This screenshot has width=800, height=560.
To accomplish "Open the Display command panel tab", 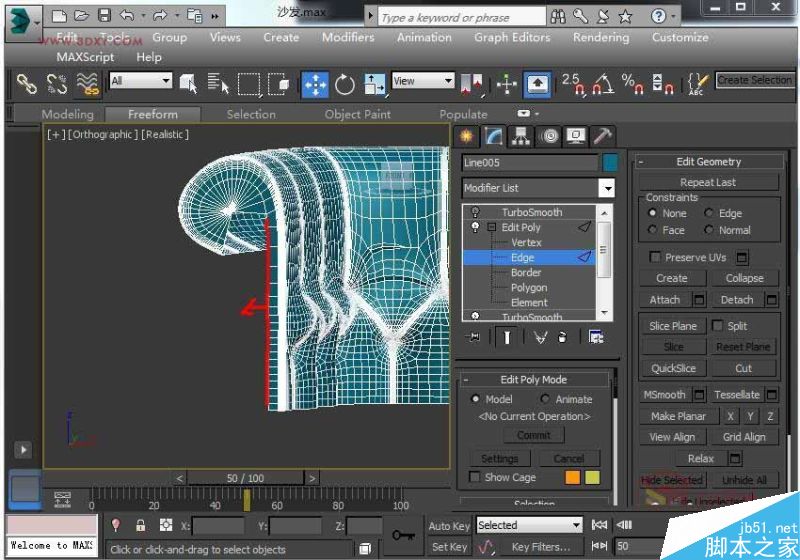I will tap(576, 136).
